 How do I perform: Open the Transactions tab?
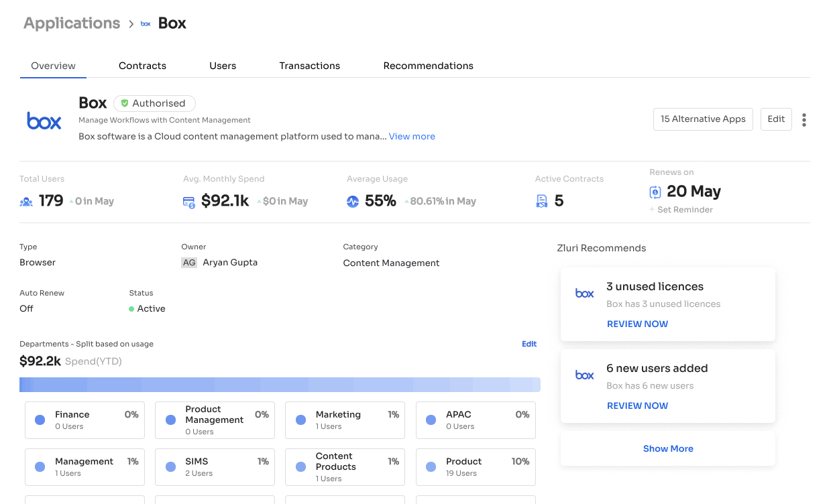310,66
